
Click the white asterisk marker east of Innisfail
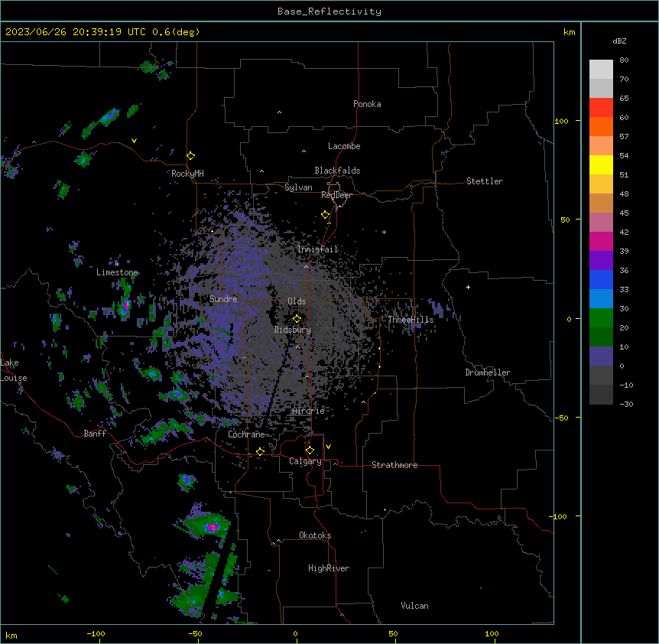[x=384, y=232]
